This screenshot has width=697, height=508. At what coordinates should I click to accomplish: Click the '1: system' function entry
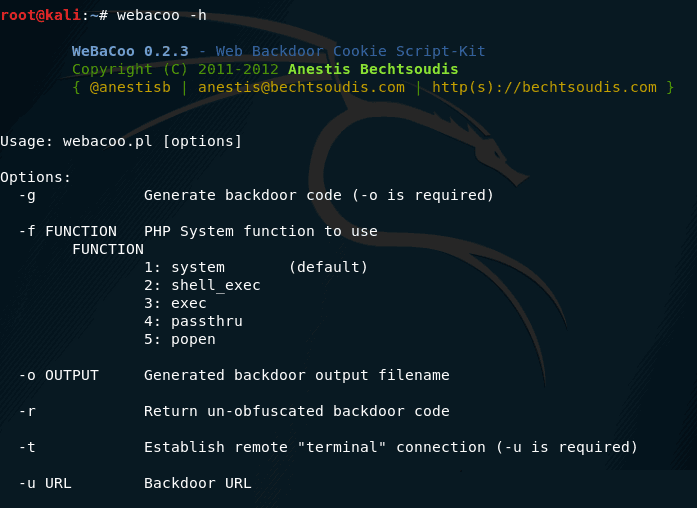pos(184,268)
